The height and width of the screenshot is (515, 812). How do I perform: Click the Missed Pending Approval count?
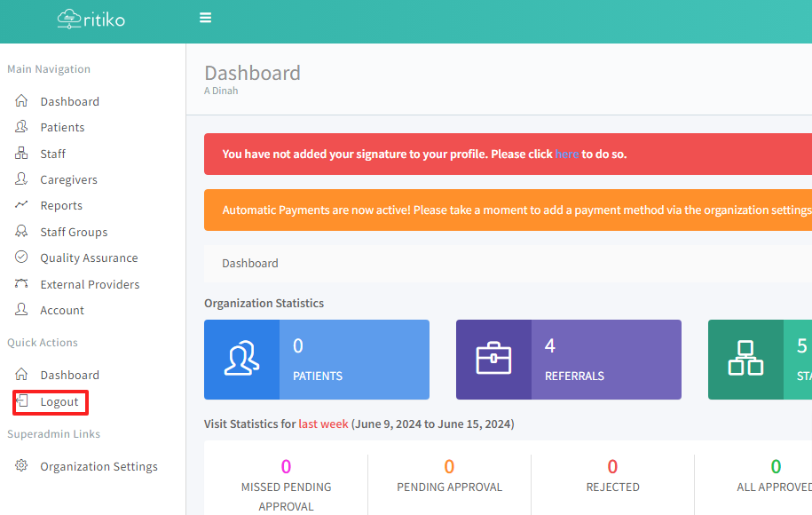pyautogui.click(x=286, y=466)
